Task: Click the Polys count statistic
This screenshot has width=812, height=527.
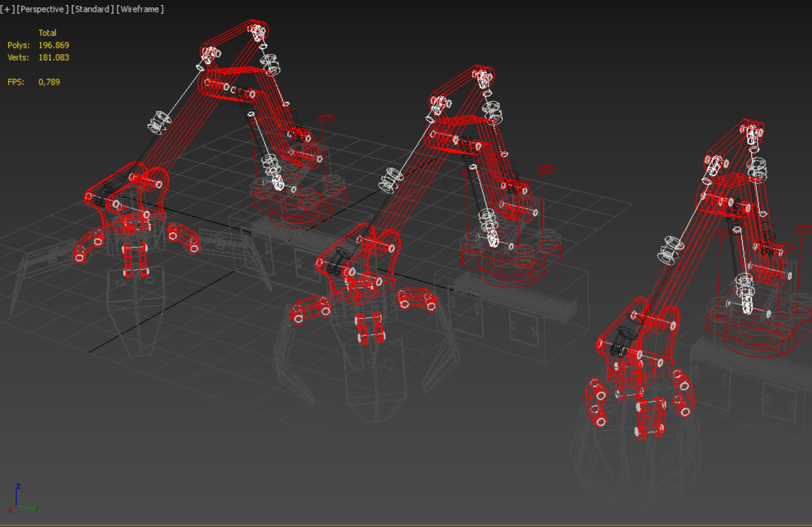Action: [x=54, y=45]
